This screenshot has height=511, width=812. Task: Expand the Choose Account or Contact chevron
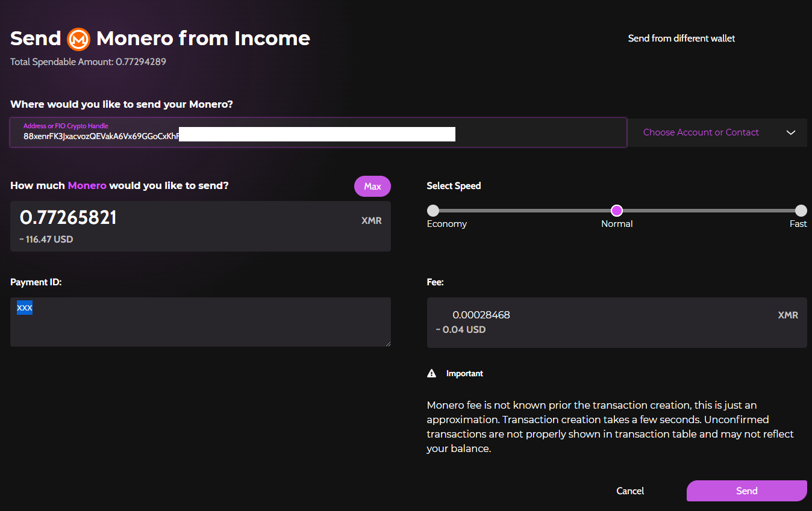(791, 132)
